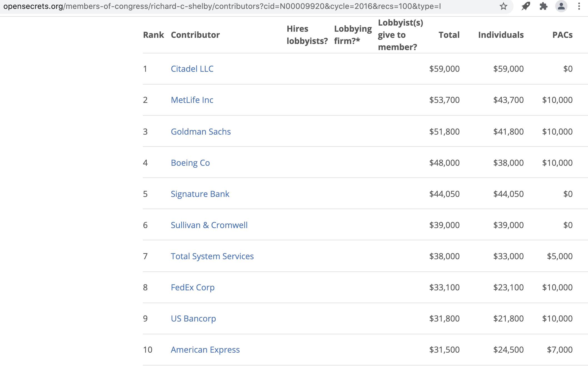Screen dimensions: 588x366
Task: Select the $31,800 total for US Bancorp
Action: (x=444, y=318)
